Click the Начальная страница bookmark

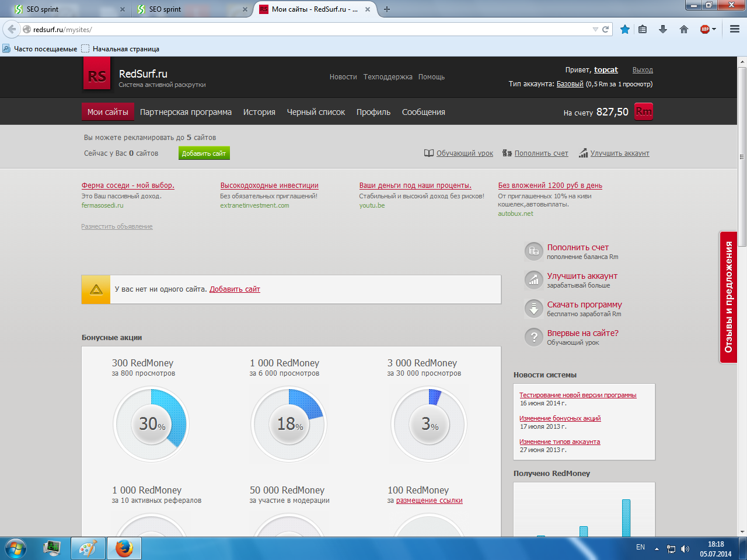[120, 49]
